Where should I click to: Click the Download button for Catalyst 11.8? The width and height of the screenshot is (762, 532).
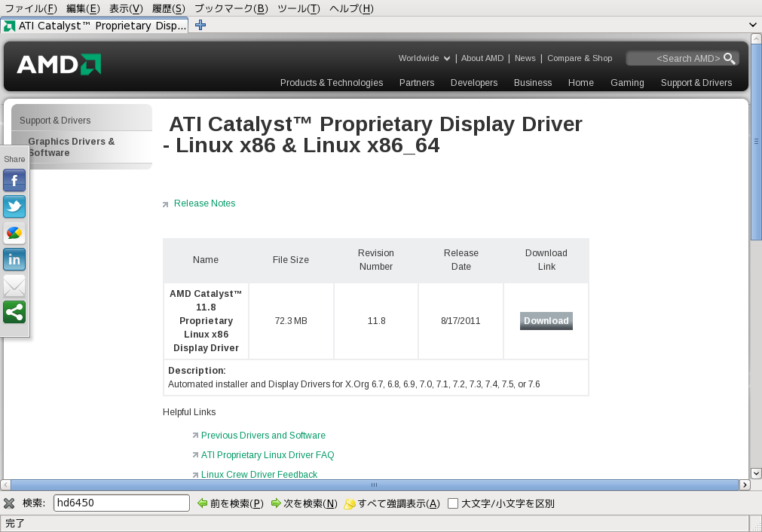tap(546, 321)
